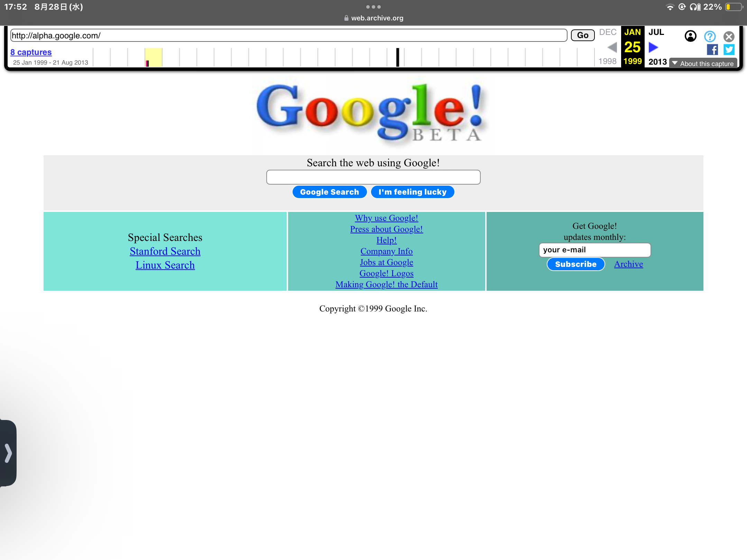This screenshot has width=747, height=560.
Task: Click the Subscribe button
Action: [x=575, y=264]
